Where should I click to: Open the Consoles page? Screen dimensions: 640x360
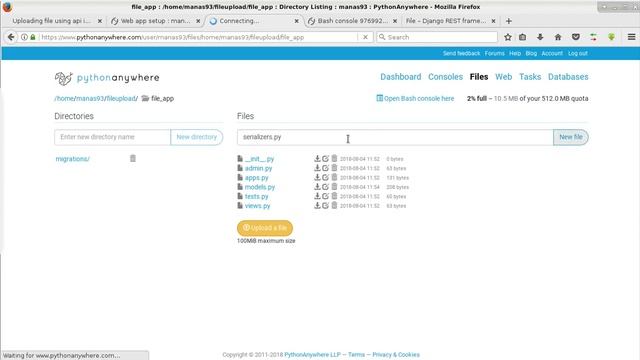point(445,77)
